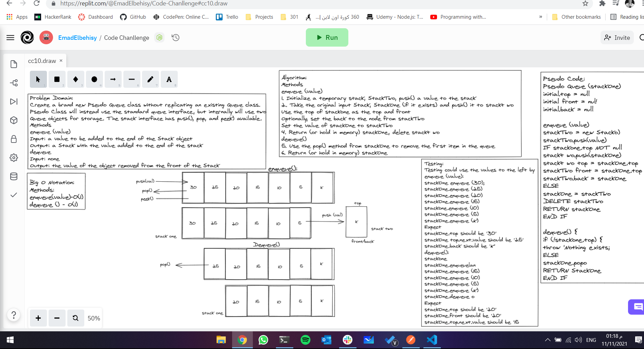Image resolution: width=644 pixels, height=349 pixels.
Task: Select the text tool labeled A
Action: (169, 79)
